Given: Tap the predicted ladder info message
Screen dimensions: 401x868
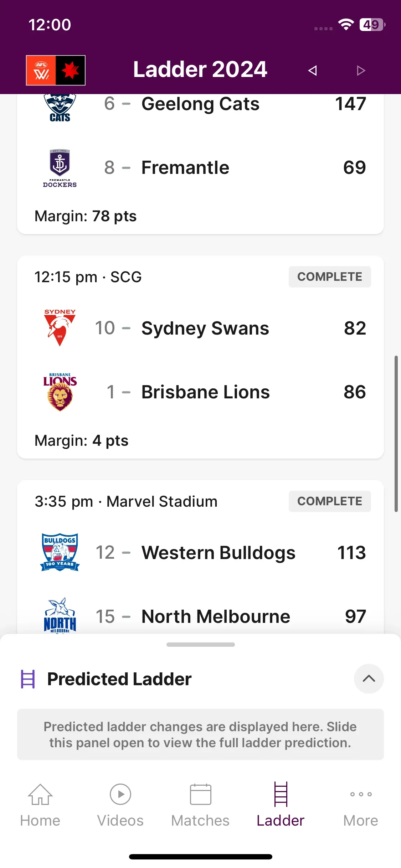Looking at the screenshot, I should pyautogui.click(x=200, y=734).
